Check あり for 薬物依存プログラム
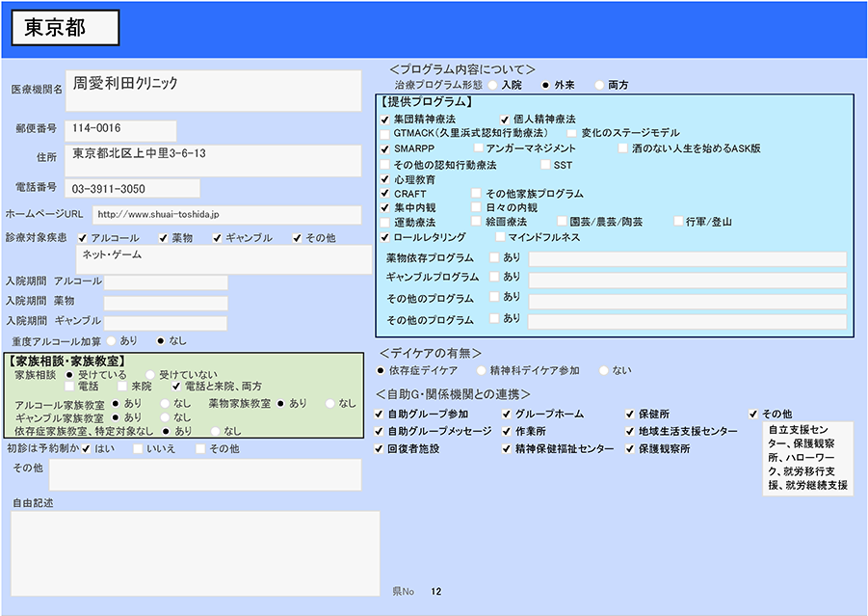The image size is (868, 616). coord(494,258)
